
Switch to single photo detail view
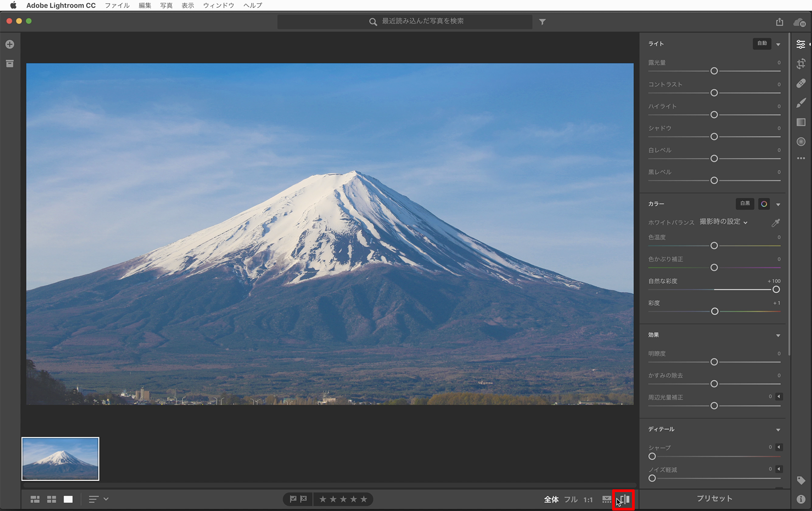click(68, 499)
